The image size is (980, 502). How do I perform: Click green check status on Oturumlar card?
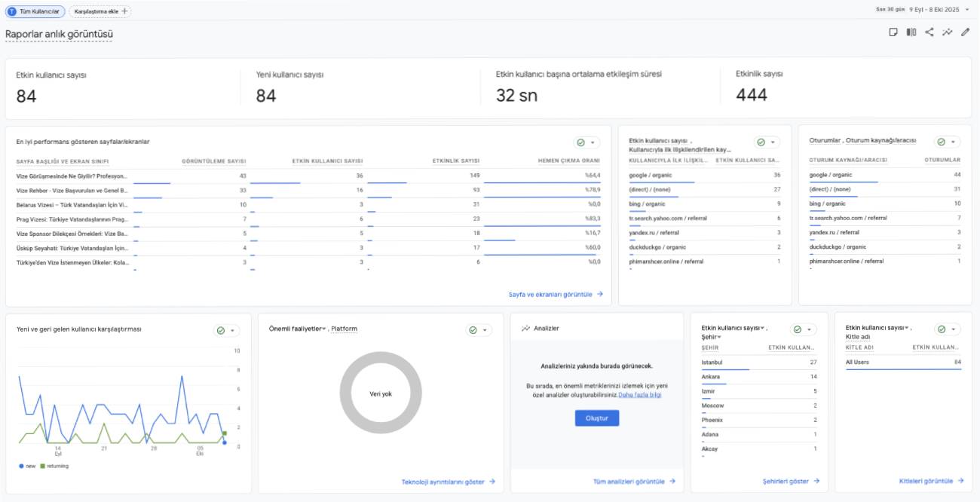[942, 142]
